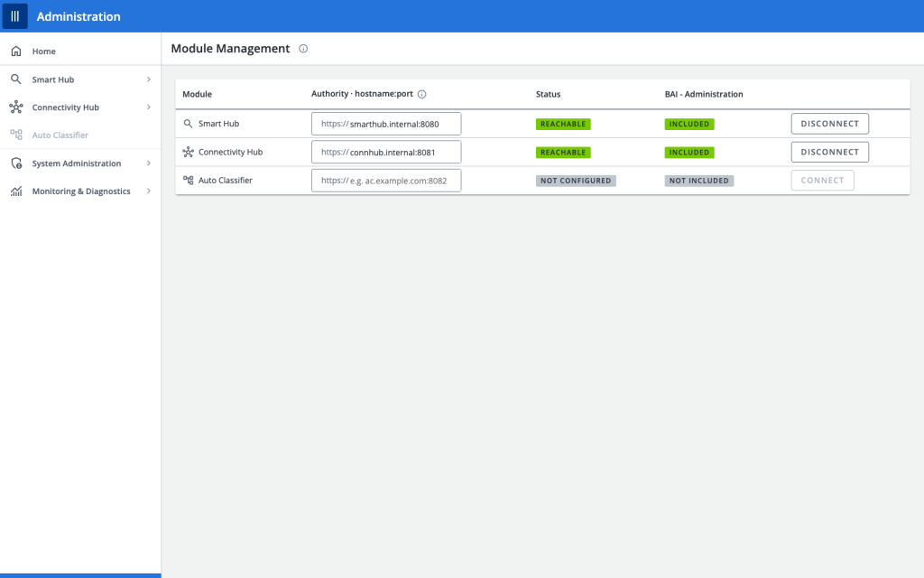Click the Connectivity Hub authority field connhub.internal:8081
This screenshot has width=924, height=578.
click(x=386, y=152)
